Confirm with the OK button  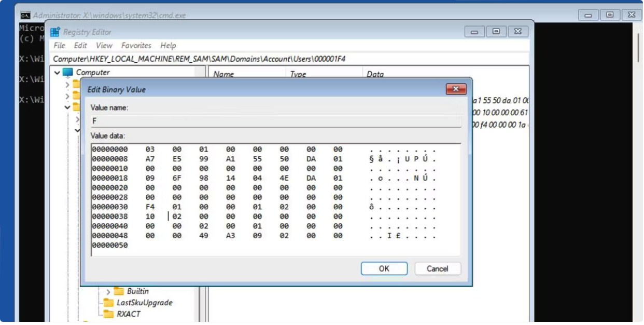pyautogui.click(x=384, y=268)
